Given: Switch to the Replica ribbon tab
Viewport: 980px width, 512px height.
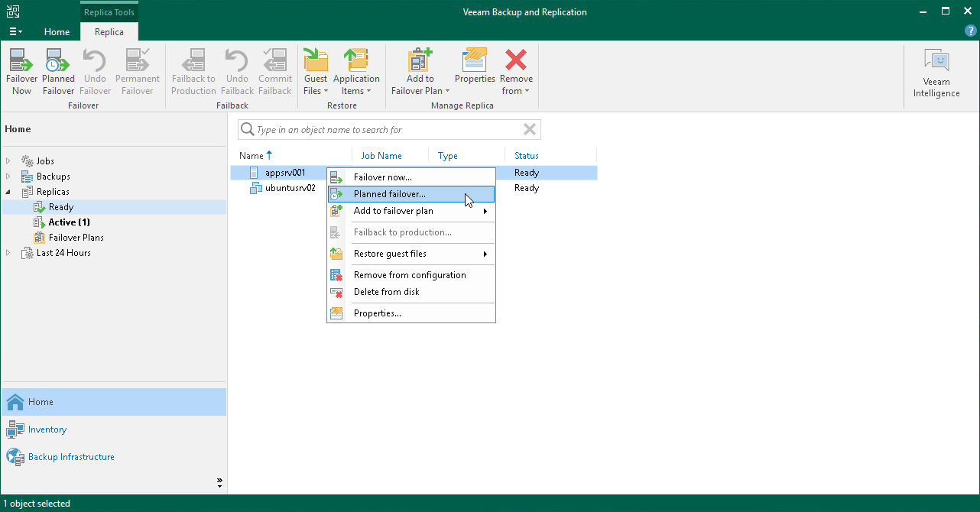Looking at the screenshot, I should [x=109, y=32].
